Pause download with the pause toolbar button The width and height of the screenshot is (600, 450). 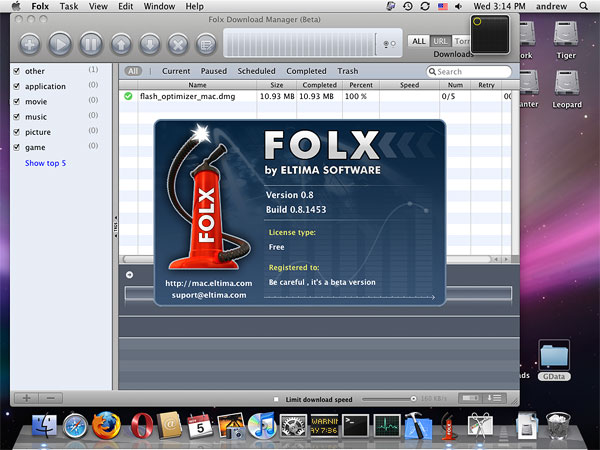91,44
